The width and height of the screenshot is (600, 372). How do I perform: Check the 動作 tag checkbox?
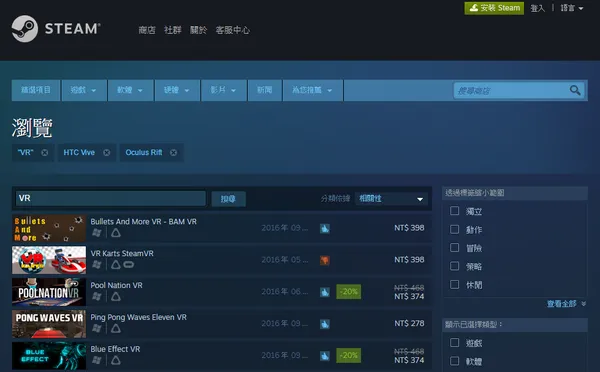coord(454,229)
